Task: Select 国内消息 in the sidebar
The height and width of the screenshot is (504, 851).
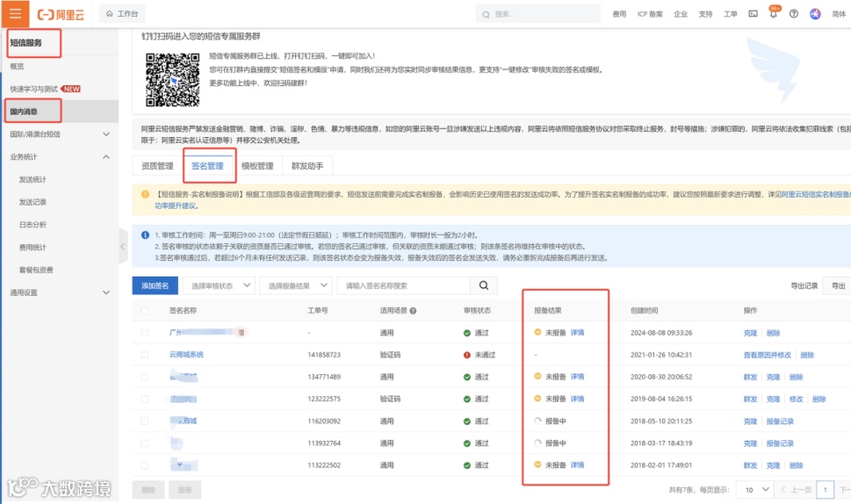Action: (24, 112)
